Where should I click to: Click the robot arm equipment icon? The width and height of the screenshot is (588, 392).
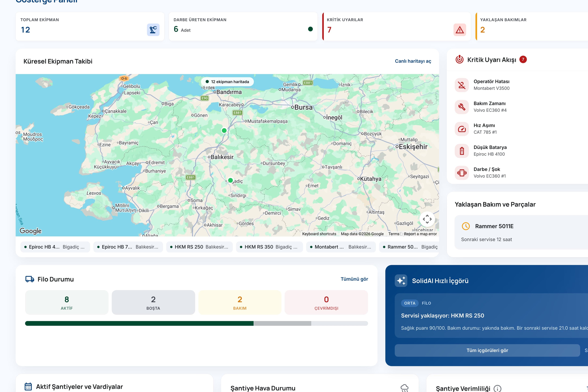pos(153,30)
